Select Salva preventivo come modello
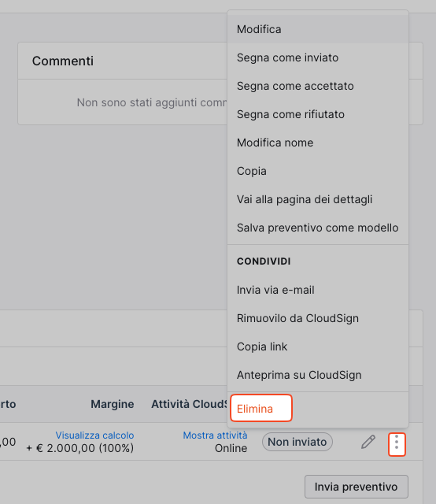The image size is (436, 504). point(318,228)
